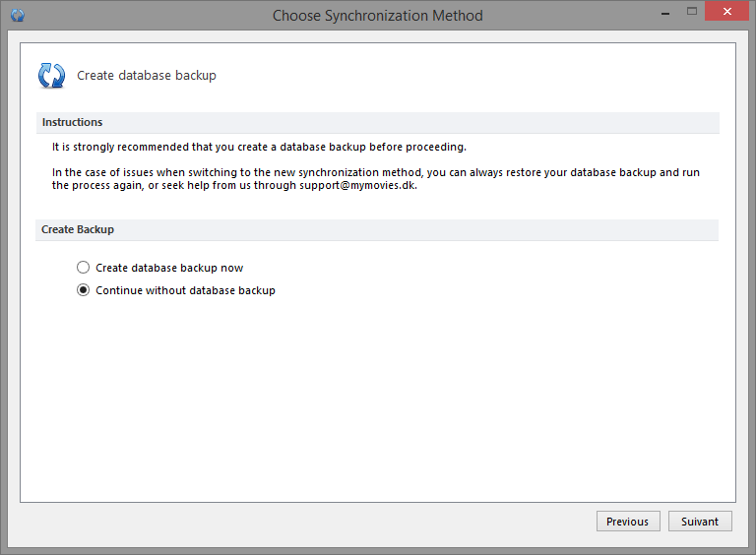Click the Create Backup section header
Screen dimensions: 756x555
[377, 230]
